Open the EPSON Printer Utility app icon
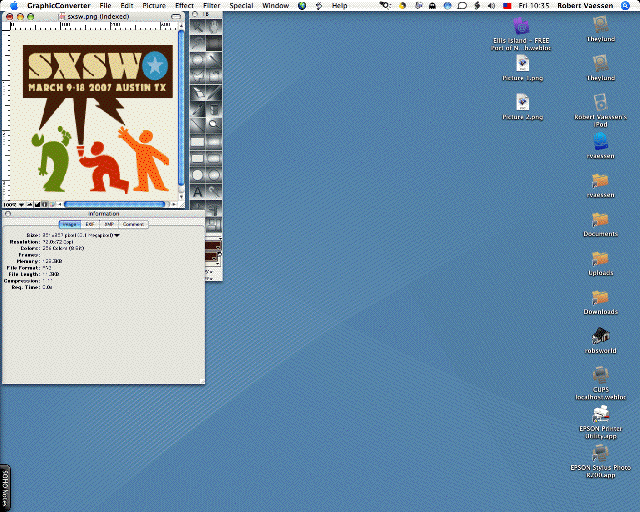The width and height of the screenshot is (640, 512). (600, 413)
